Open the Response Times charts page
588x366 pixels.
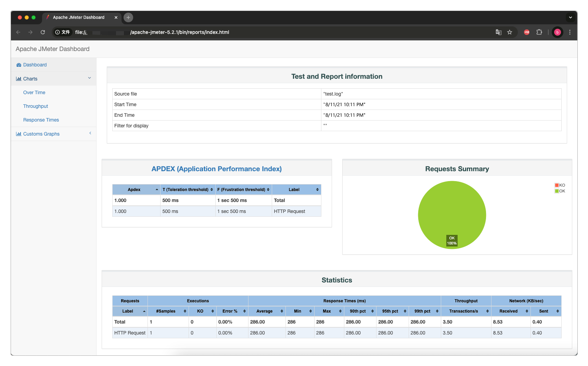pos(41,120)
